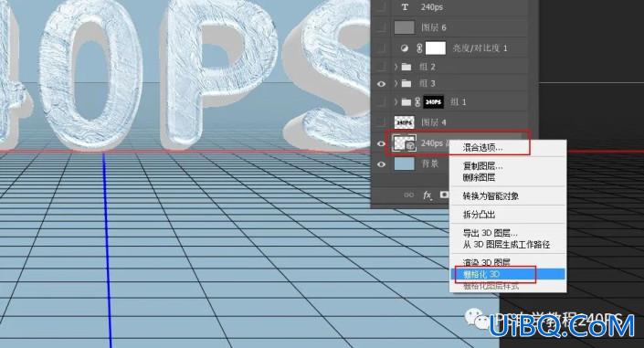Select 拆分凸出 in the context menu
The image size is (644, 348).
[x=479, y=215]
